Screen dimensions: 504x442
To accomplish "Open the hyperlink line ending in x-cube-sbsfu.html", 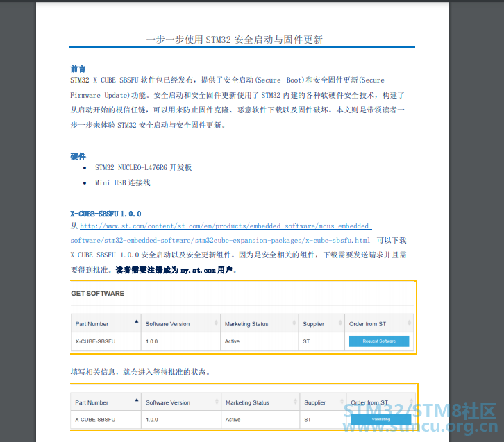I will tap(220, 240).
